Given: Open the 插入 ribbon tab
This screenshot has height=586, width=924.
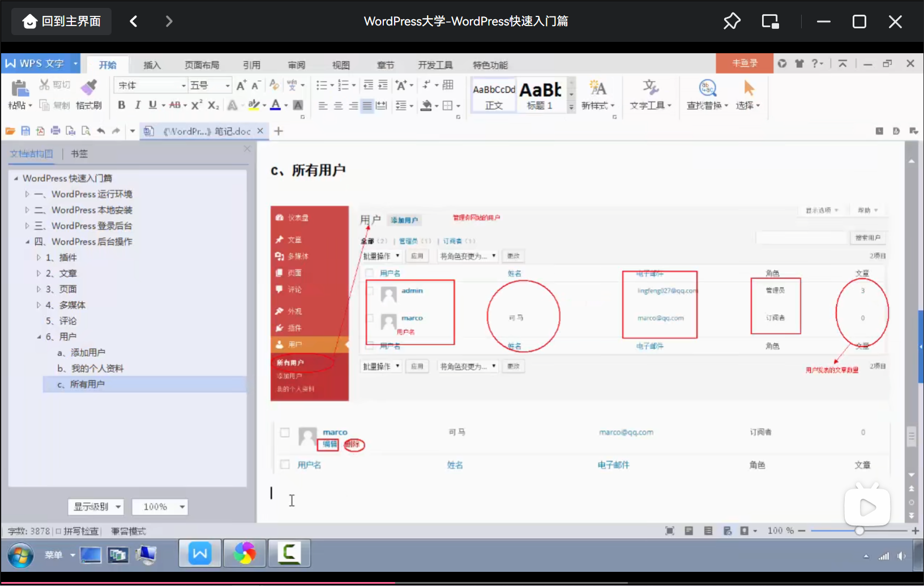Looking at the screenshot, I should tap(152, 65).
